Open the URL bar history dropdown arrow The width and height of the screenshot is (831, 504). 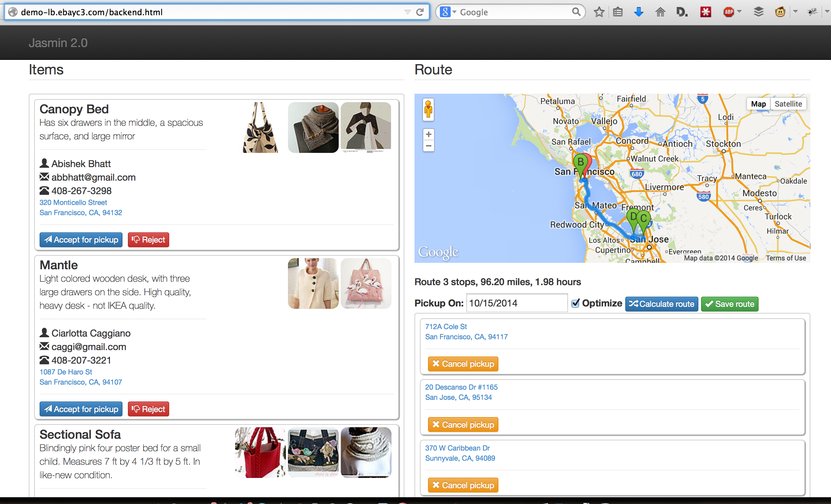408,12
